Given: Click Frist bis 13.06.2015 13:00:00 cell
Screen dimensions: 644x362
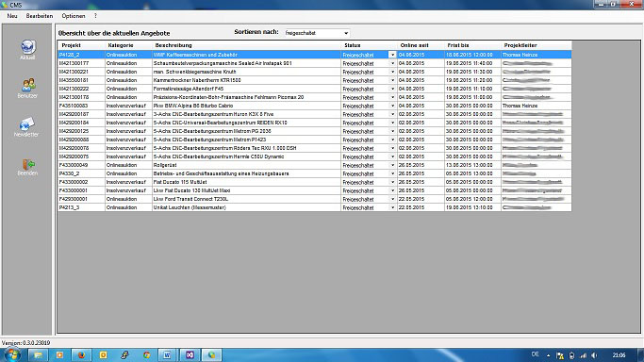Looking at the screenshot, I should coord(472,165).
